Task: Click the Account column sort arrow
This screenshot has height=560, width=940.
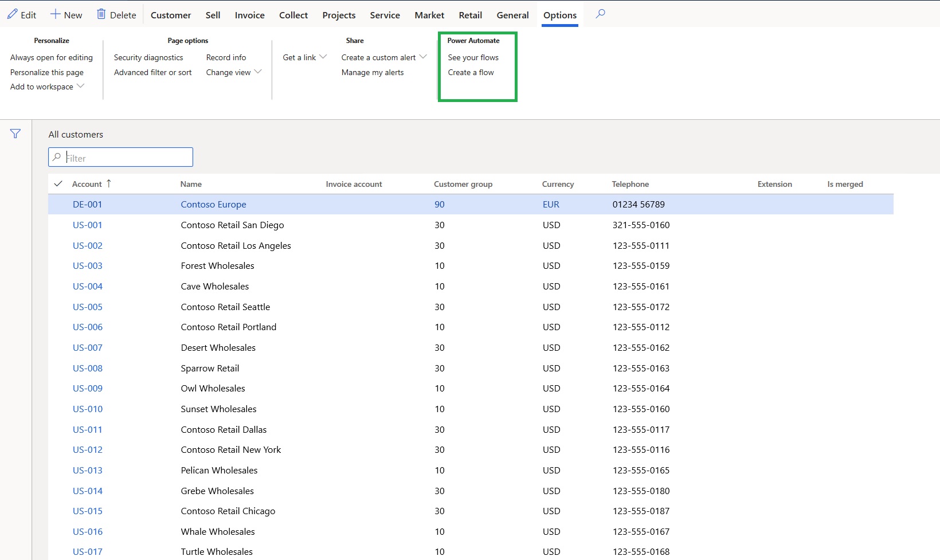Action: coord(109,183)
